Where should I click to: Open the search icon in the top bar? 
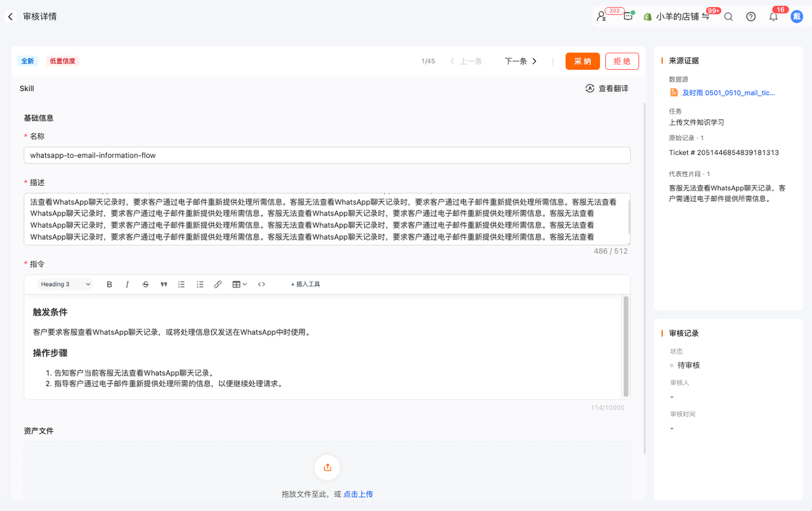coord(728,16)
